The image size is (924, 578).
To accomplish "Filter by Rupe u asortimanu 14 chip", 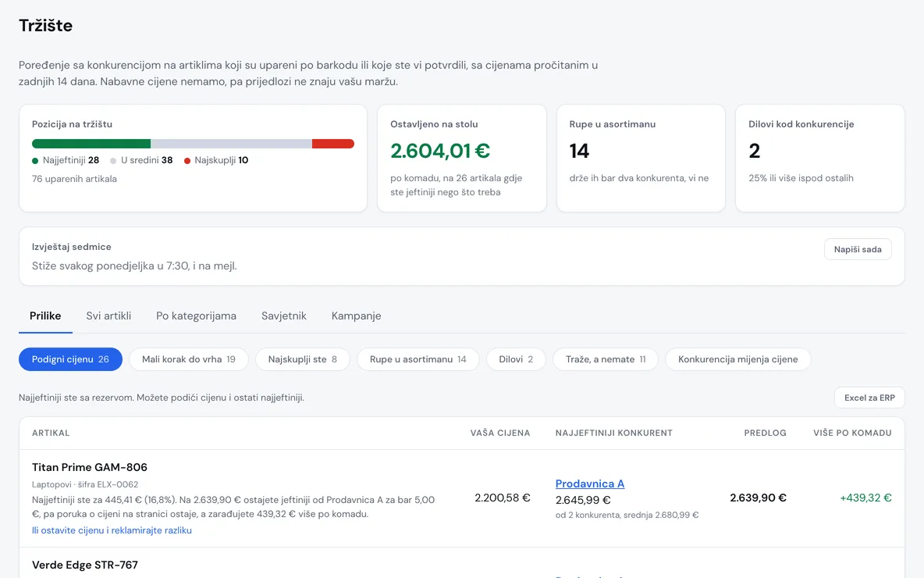I will pos(418,359).
